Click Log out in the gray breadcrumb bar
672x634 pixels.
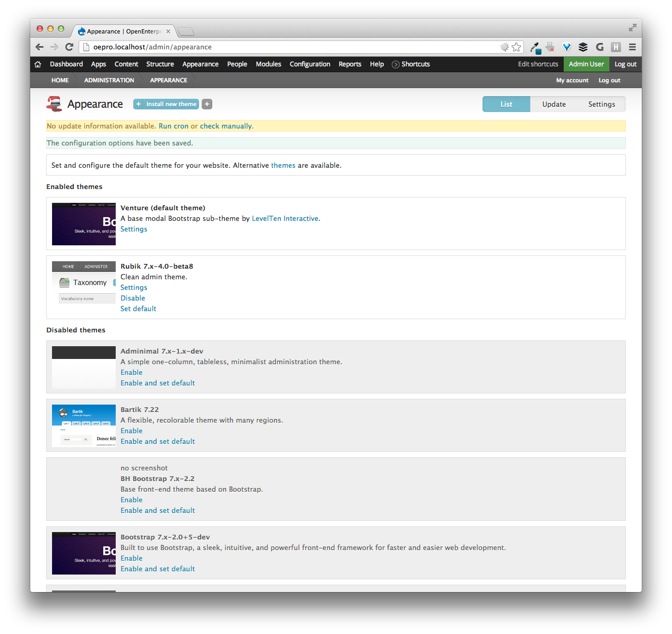pyautogui.click(x=609, y=81)
